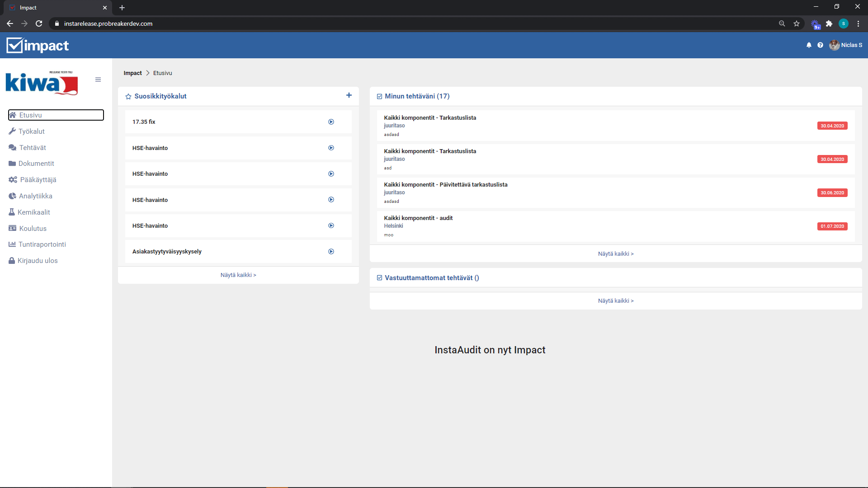Expand Näytä kaikki under Minun tehtäväni
868x488 pixels.
pos(615,254)
